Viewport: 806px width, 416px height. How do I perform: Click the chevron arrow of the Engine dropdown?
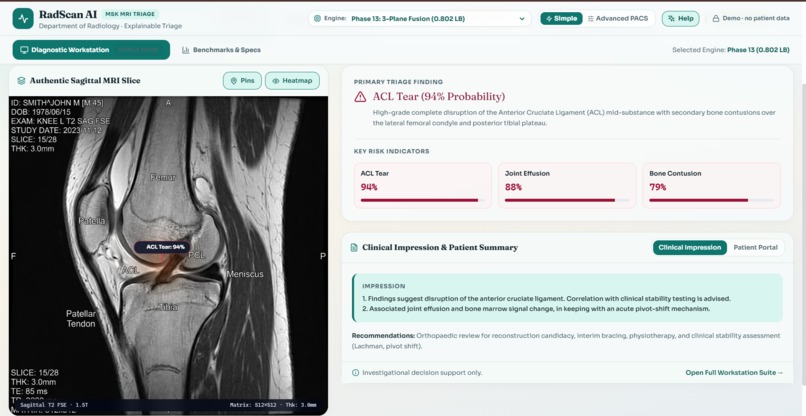(x=522, y=19)
